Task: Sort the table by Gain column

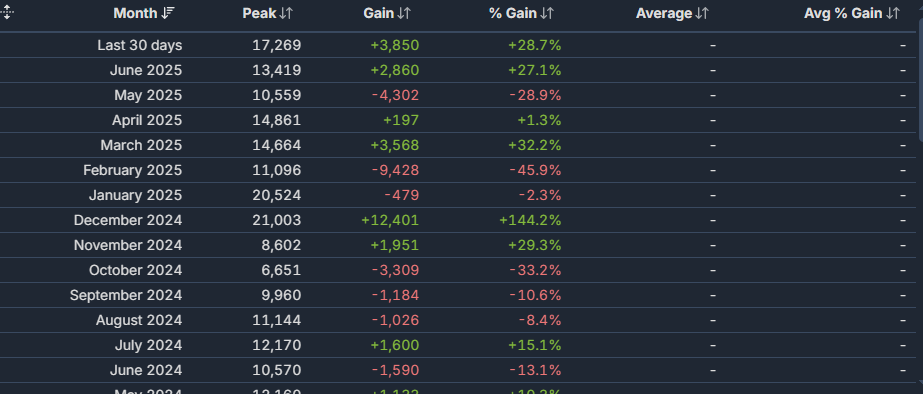Action: [x=387, y=14]
